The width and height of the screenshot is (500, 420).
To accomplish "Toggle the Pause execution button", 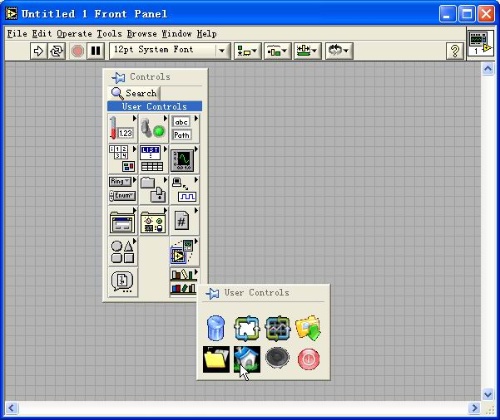I will point(96,51).
